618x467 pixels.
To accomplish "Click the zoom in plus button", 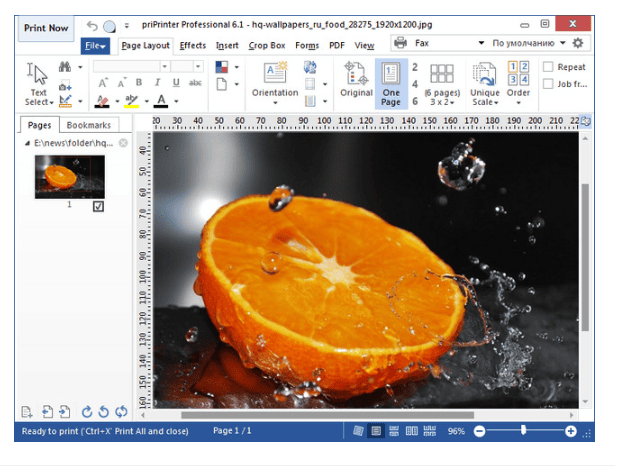I will click(x=571, y=431).
